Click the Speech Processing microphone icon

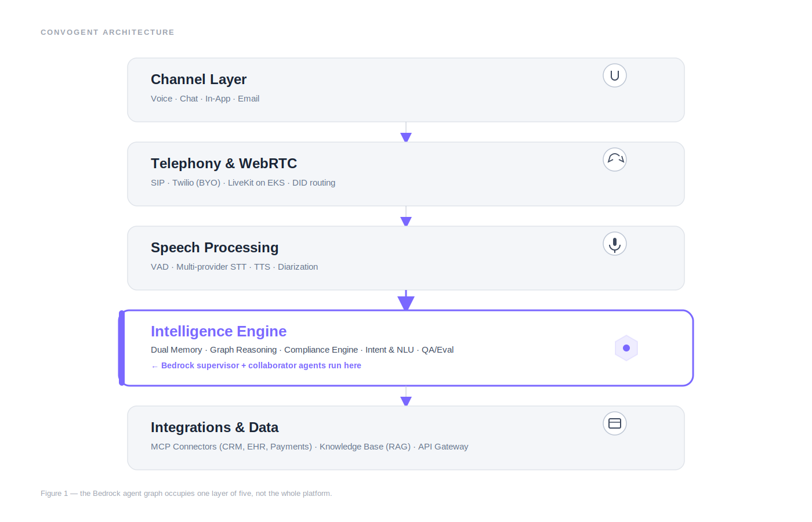(x=615, y=244)
